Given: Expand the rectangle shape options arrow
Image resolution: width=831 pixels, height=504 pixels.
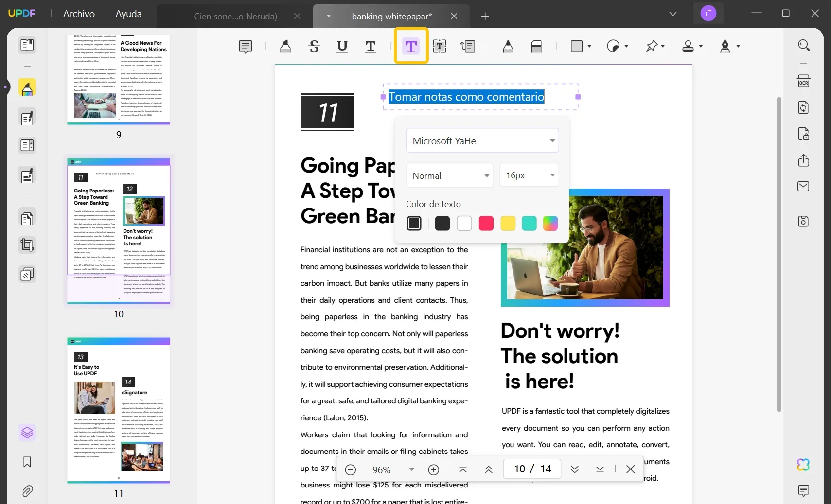Looking at the screenshot, I should (x=589, y=46).
